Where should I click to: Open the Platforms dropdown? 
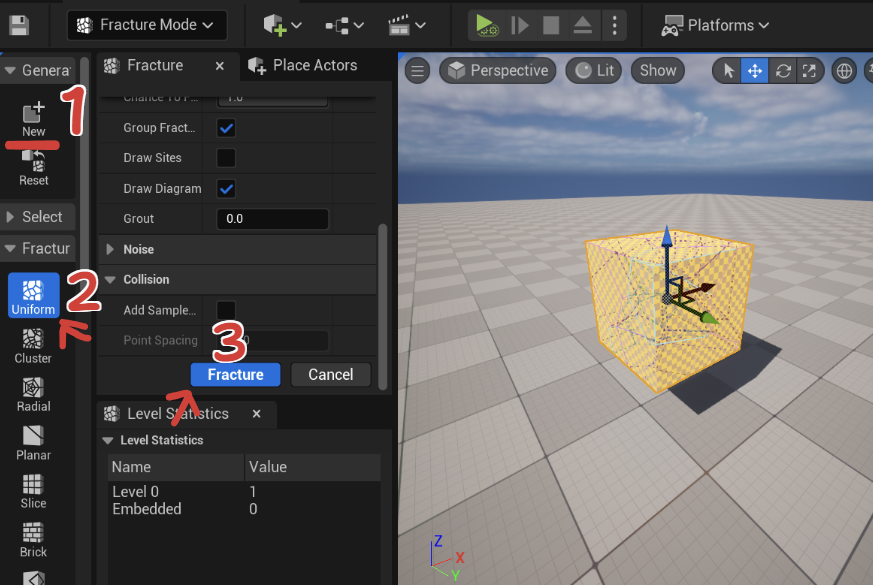(x=715, y=25)
